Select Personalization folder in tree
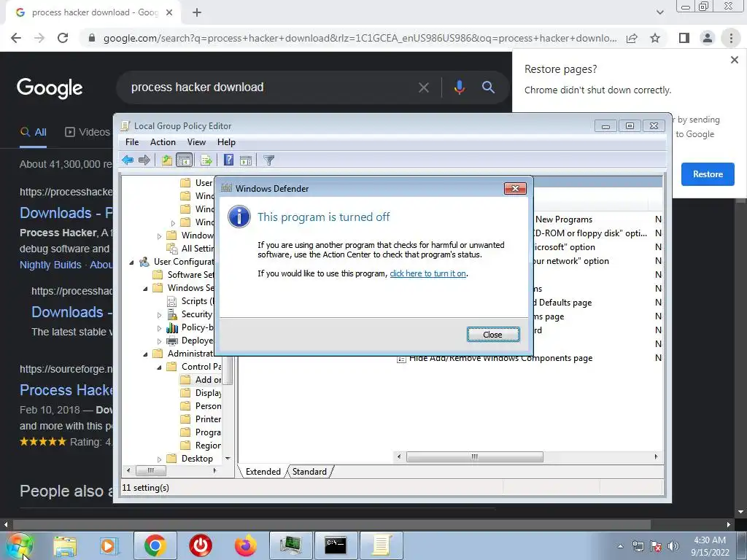Viewport: 747px width, 560px height. tap(201, 406)
